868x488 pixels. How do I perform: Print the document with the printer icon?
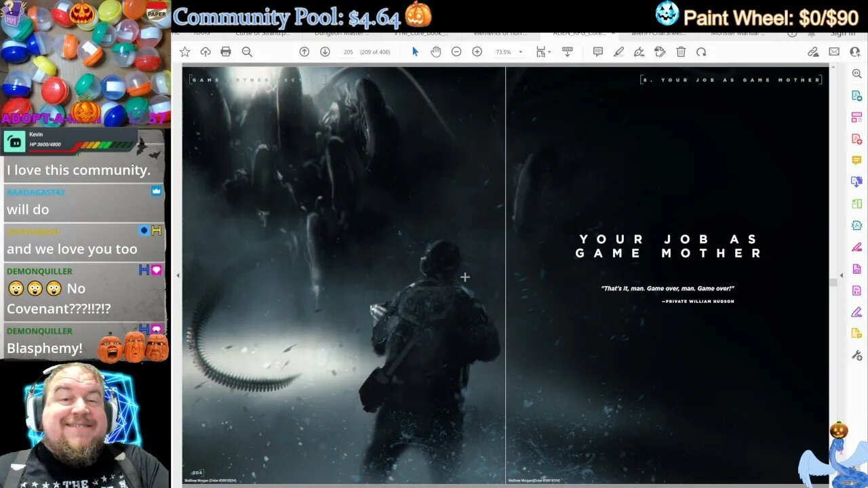click(x=226, y=52)
